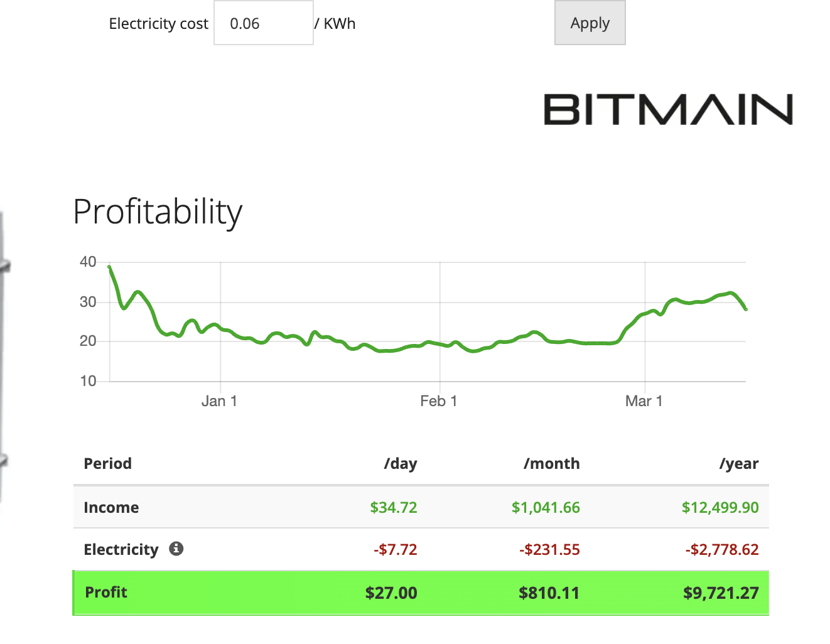This screenshot has width=830, height=644.
Task: Click the monthly electricity cost -$231.55
Action: (x=549, y=549)
